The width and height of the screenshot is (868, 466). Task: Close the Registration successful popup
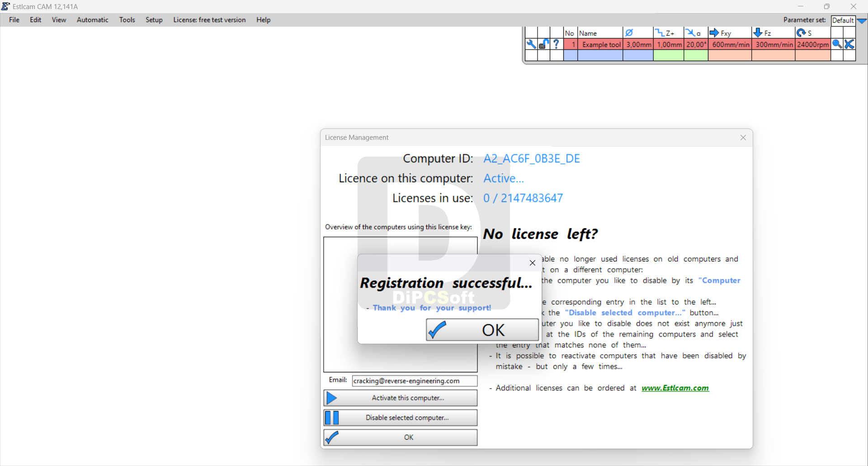tap(533, 263)
